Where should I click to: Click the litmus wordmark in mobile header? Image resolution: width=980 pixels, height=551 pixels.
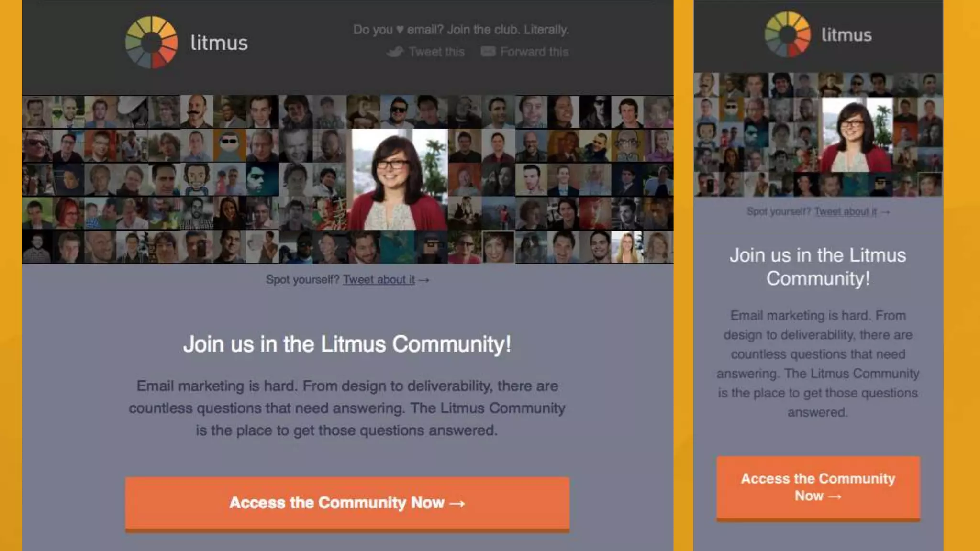pyautogui.click(x=846, y=34)
